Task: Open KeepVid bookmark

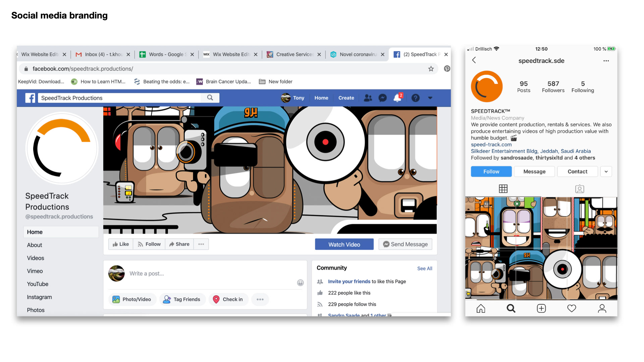Action: click(41, 82)
